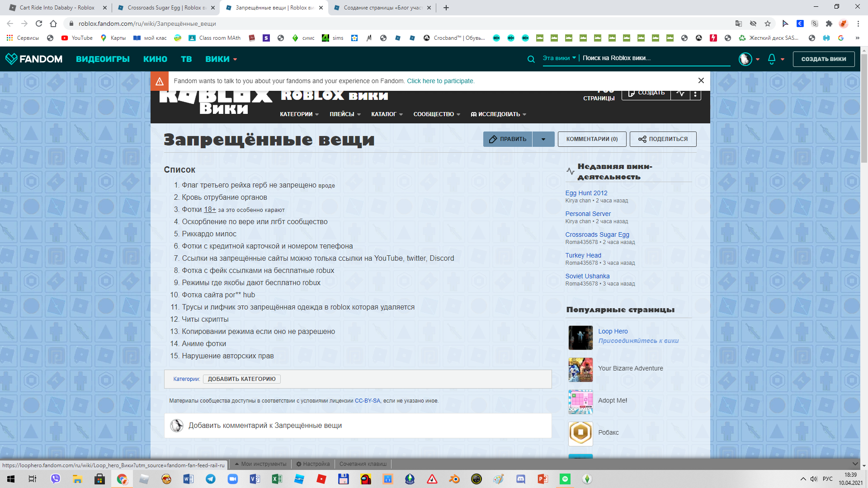
Task: Switch to Crossroads Sugar Egg tab
Action: tap(165, 8)
